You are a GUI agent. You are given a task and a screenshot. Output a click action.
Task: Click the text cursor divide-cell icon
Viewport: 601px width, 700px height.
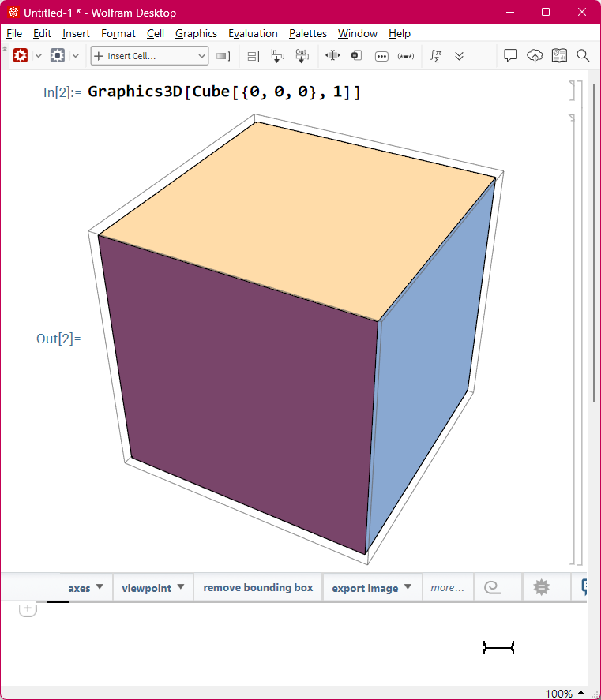pyautogui.click(x=332, y=55)
